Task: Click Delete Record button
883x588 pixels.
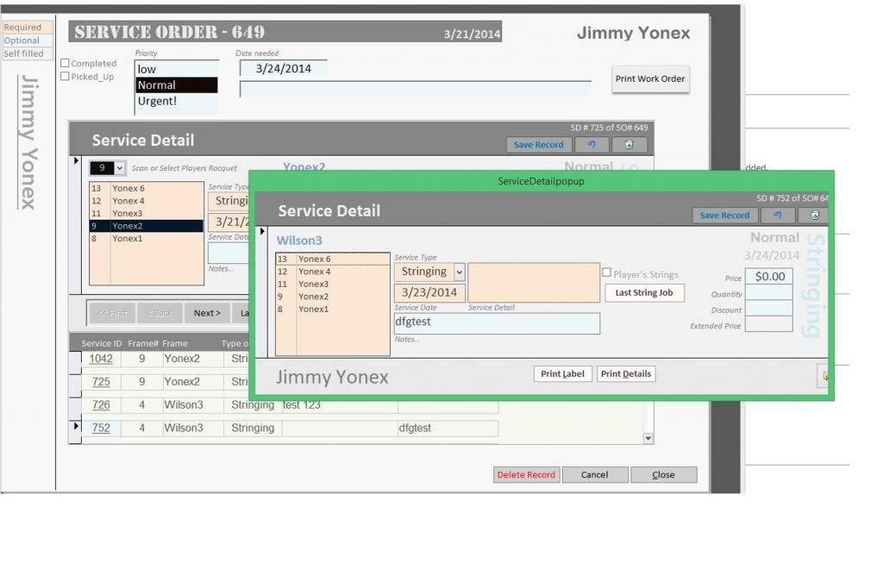Action: point(527,475)
